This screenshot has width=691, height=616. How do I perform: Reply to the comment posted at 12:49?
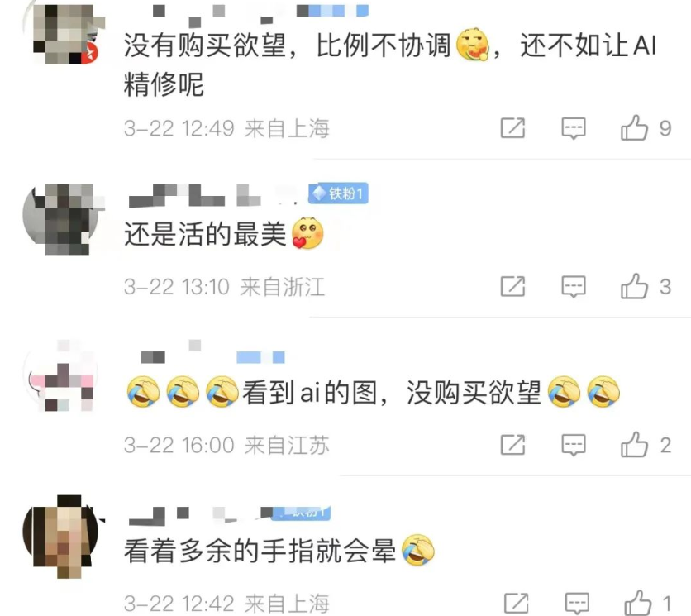tap(574, 128)
